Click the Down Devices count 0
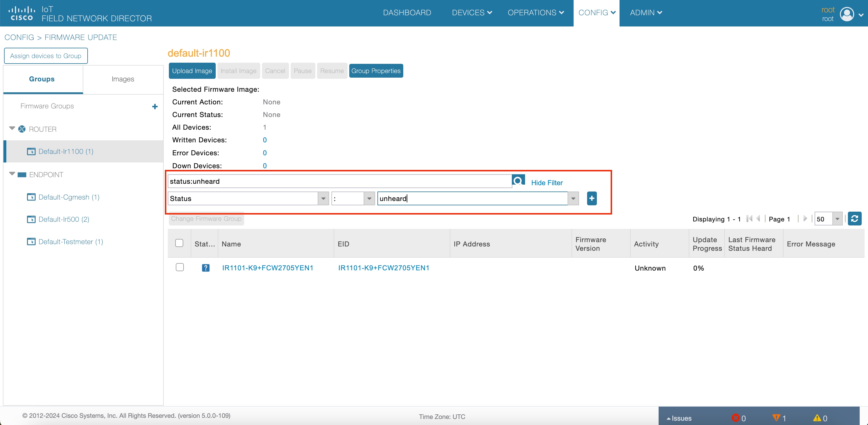Image resolution: width=868 pixels, height=425 pixels. tap(265, 166)
